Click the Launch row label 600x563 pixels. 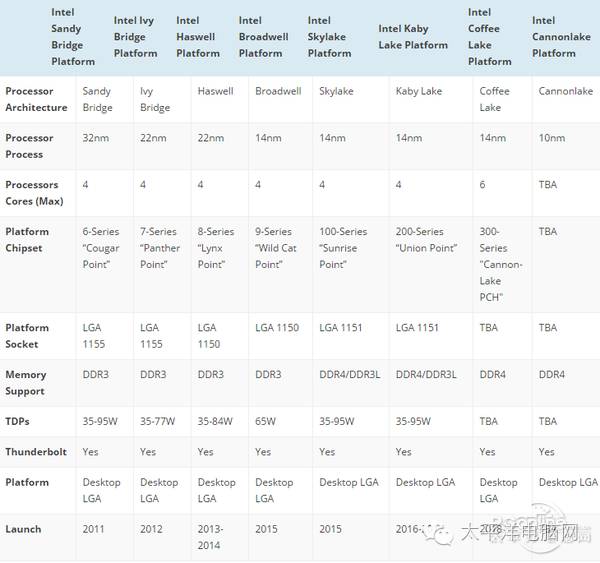click(x=23, y=529)
